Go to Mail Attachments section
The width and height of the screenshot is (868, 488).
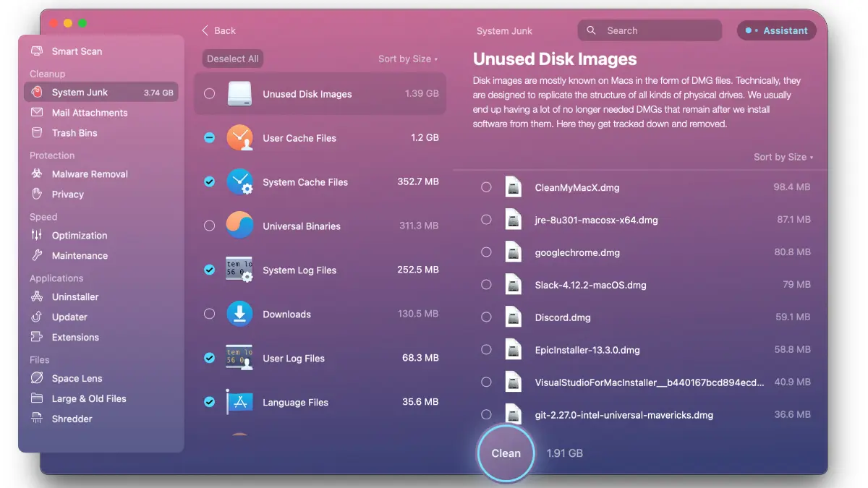coord(90,113)
